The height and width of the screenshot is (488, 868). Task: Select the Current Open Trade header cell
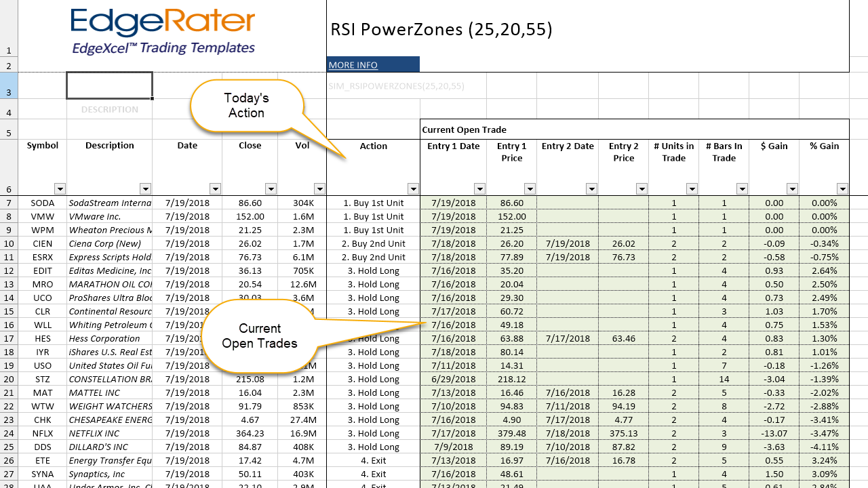click(635, 129)
